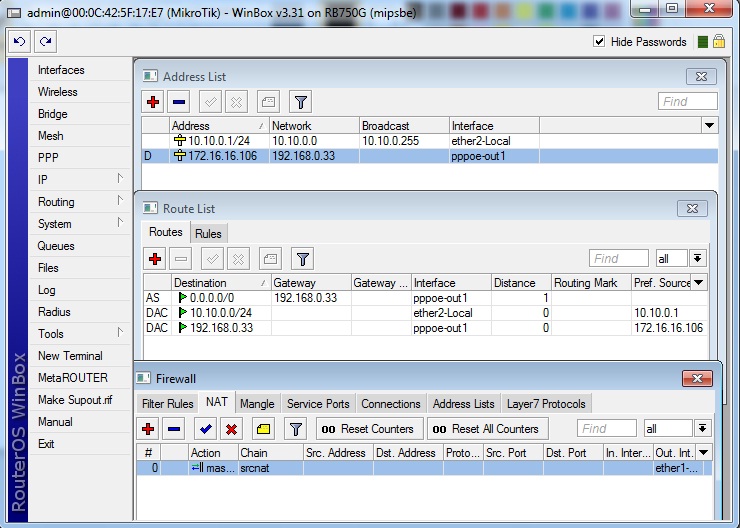Click the green traffic indicator icon
The width and height of the screenshot is (740, 528).
[x=703, y=42]
